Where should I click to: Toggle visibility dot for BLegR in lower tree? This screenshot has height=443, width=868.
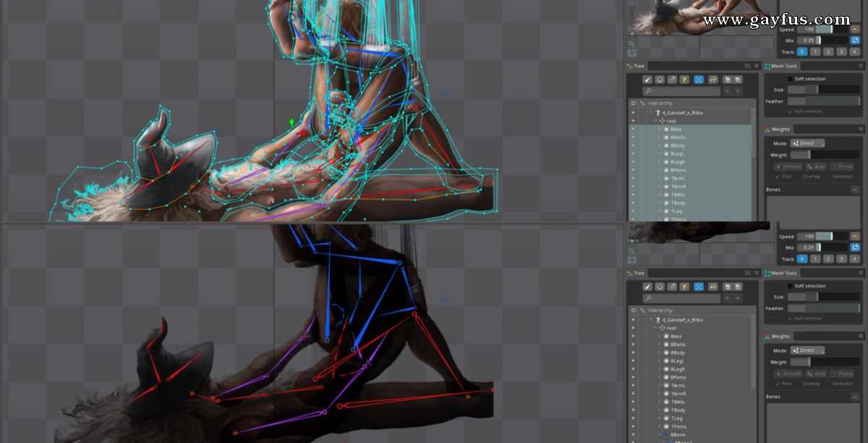pyautogui.click(x=632, y=369)
